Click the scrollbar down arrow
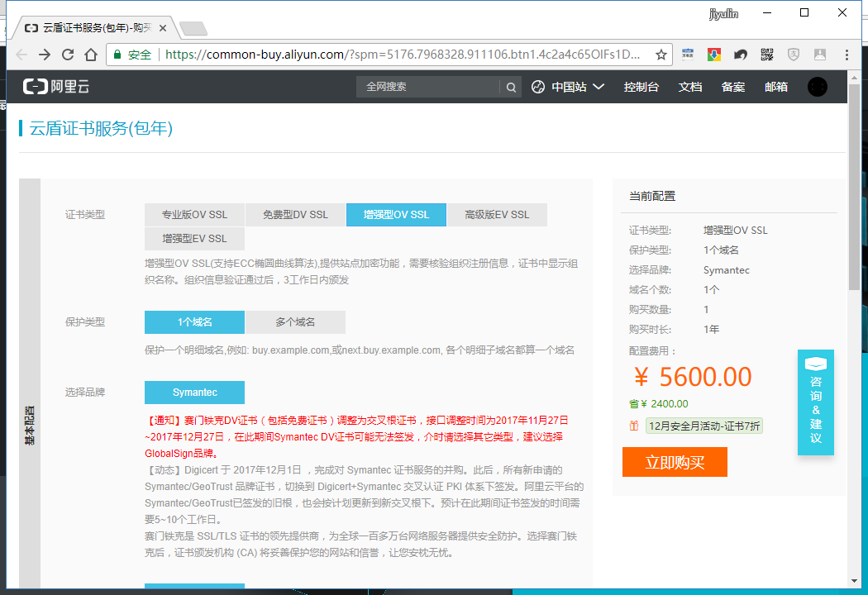The width and height of the screenshot is (868, 595). coord(854,581)
